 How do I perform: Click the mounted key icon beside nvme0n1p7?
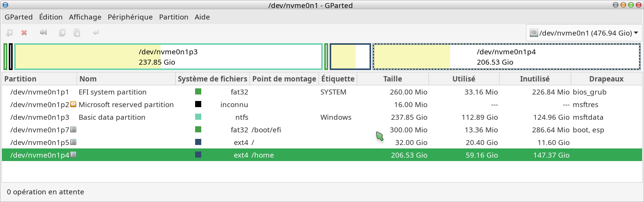coord(73,129)
